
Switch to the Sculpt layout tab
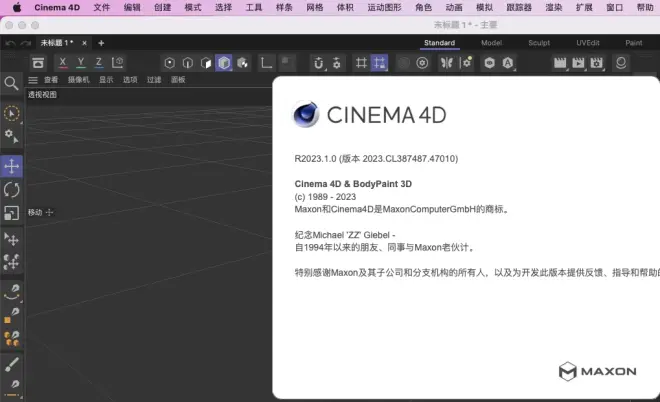539,43
